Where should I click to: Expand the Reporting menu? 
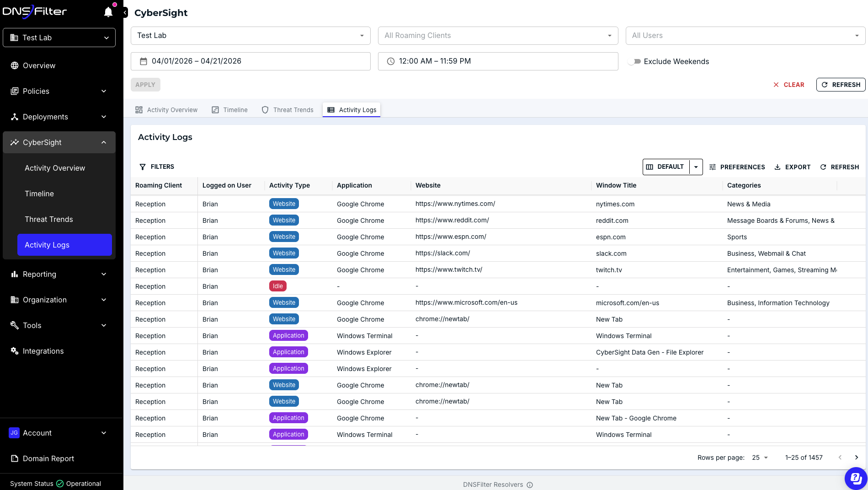pos(59,274)
